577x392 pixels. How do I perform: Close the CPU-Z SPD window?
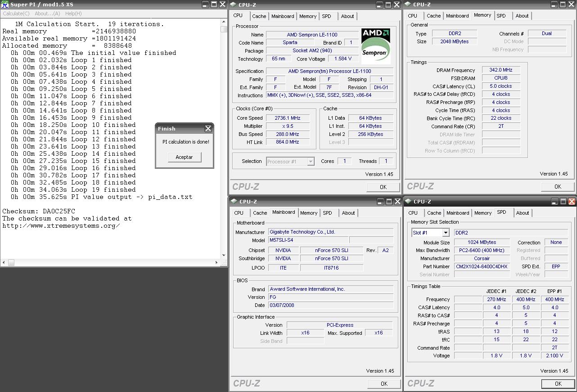pos(572,201)
